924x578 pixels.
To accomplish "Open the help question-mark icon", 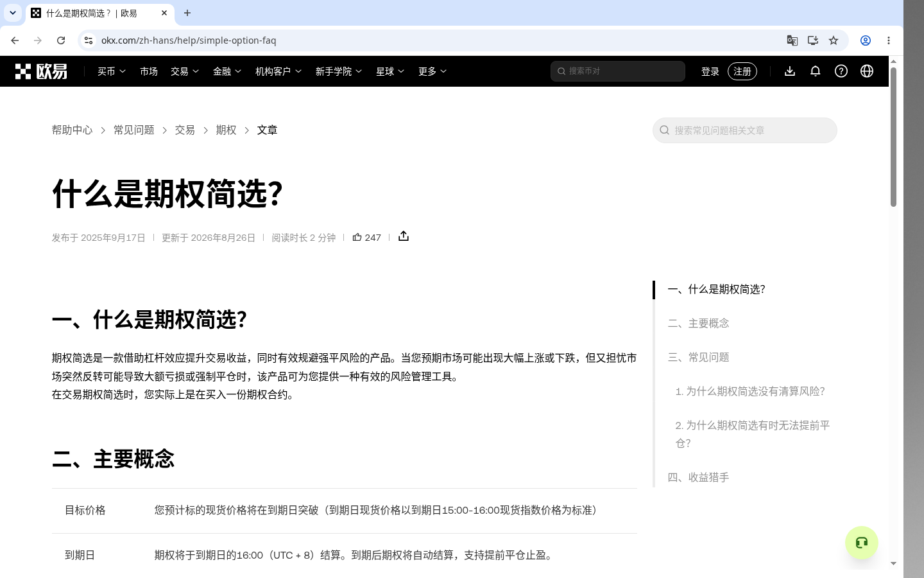I will (841, 71).
